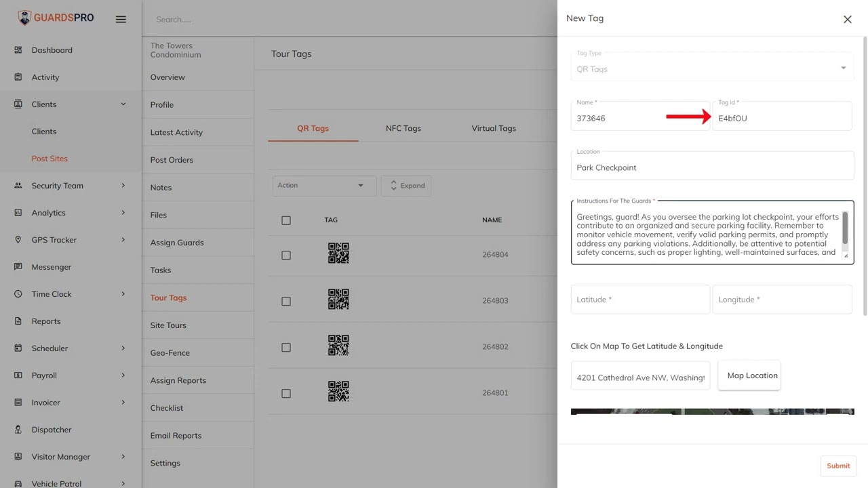The image size is (868, 488).
Task: Click QR code image for tag 264802
Action: 338,346
